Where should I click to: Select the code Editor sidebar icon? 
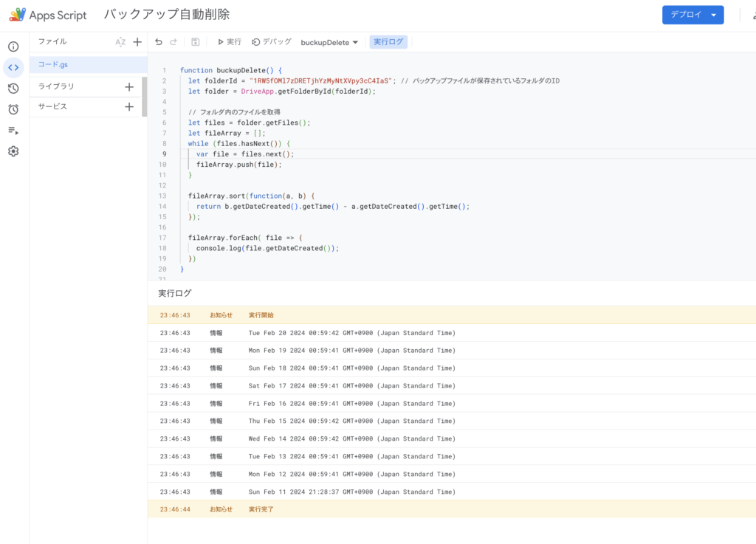click(x=13, y=68)
